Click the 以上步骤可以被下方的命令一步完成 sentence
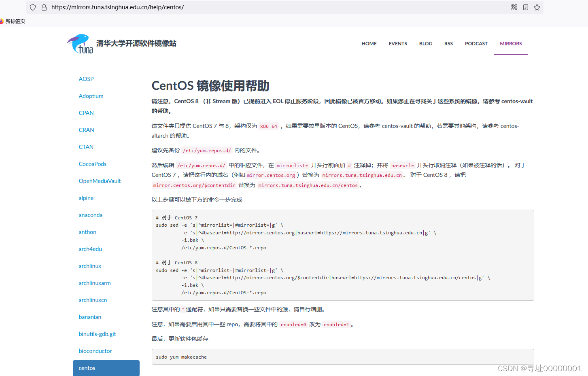588x376 pixels. (x=197, y=200)
